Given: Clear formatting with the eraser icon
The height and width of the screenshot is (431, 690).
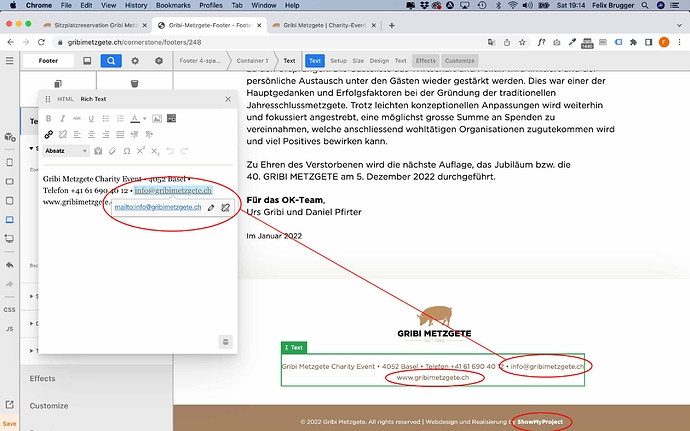Looking at the screenshot, I should [112, 151].
